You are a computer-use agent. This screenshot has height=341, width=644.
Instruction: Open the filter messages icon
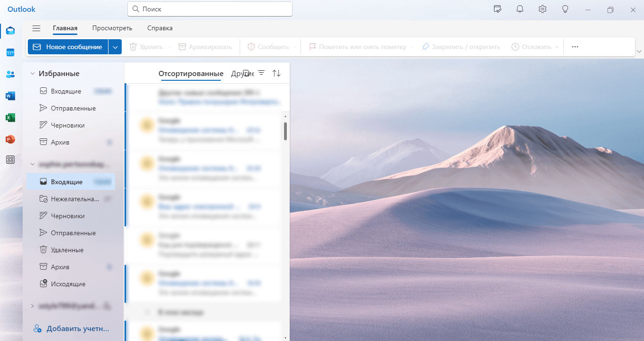click(x=261, y=73)
